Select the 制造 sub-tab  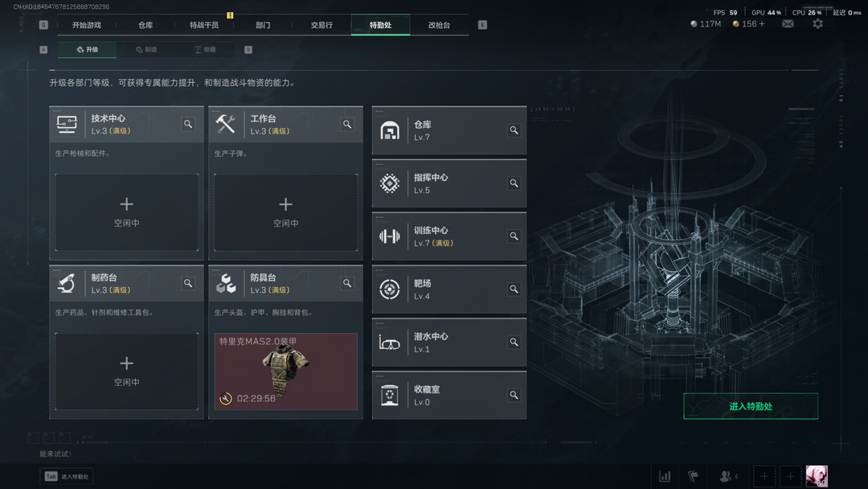click(147, 49)
